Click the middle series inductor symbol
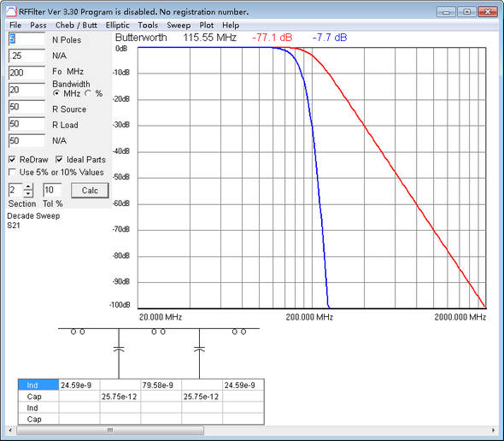This screenshot has width=504, height=441. click(159, 332)
